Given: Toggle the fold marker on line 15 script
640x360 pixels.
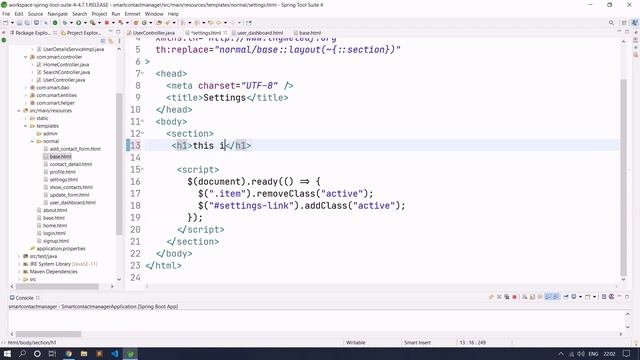Looking at the screenshot, I should (x=142, y=169).
